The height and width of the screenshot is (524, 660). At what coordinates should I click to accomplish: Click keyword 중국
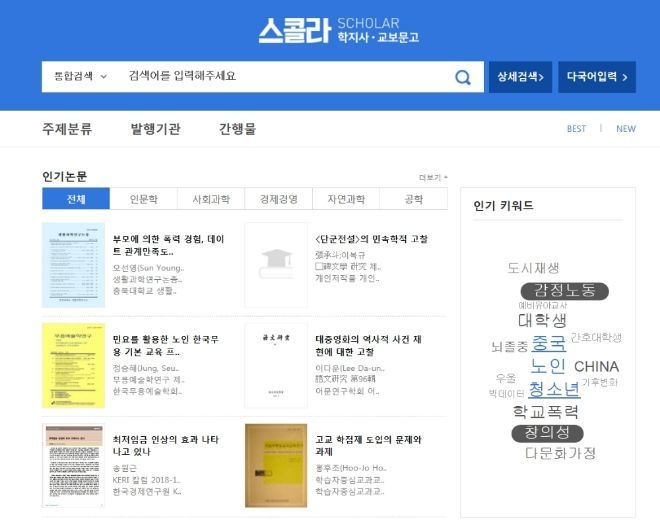tap(548, 344)
